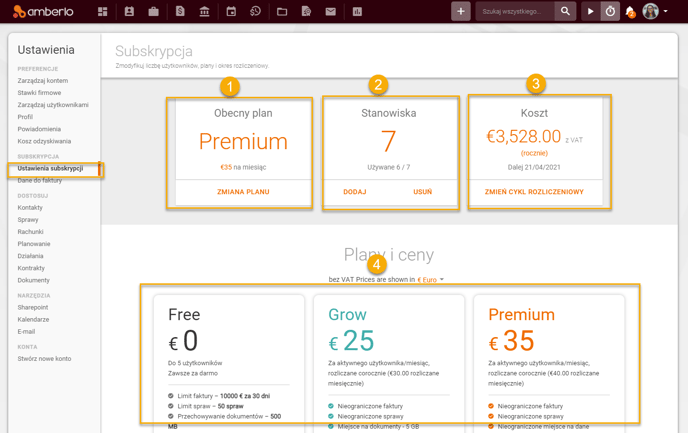The width and height of the screenshot is (688, 433).
Task: Click the briefcase matters icon
Action: (154, 12)
